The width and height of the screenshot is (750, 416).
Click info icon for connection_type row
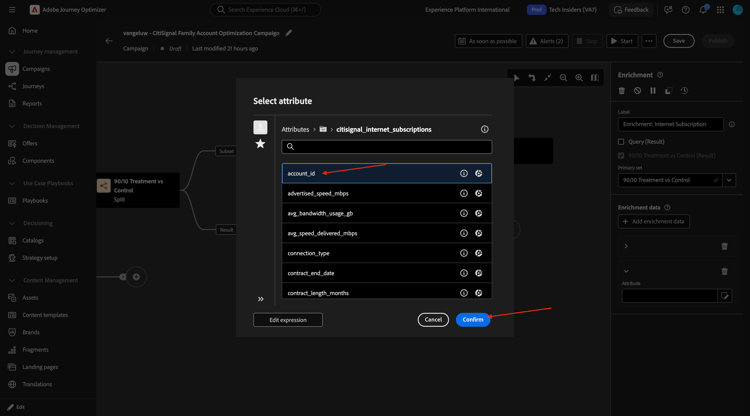click(x=463, y=253)
